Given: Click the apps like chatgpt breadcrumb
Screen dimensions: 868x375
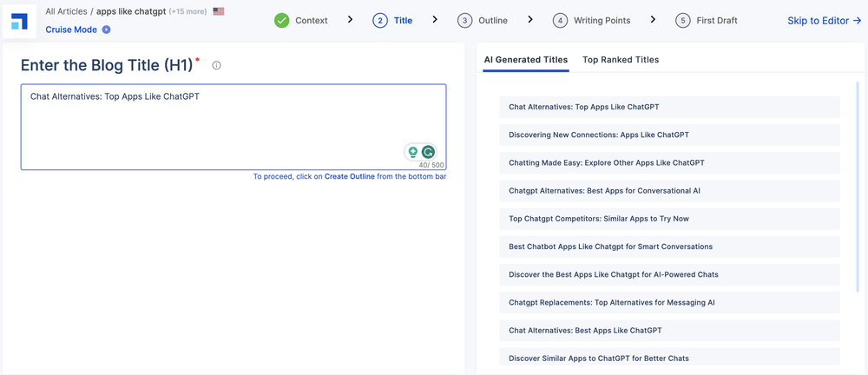Looking at the screenshot, I should point(131,11).
